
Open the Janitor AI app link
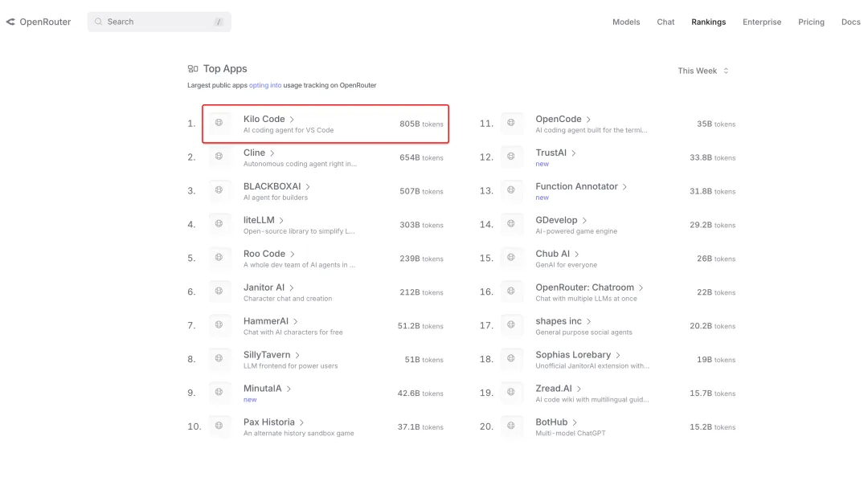pyautogui.click(x=264, y=287)
